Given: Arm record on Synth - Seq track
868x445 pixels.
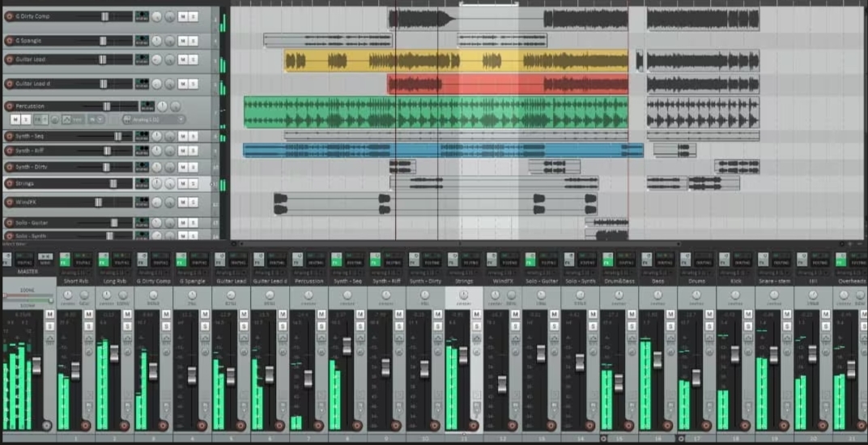Looking at the screenshot, I should point(9,136).
